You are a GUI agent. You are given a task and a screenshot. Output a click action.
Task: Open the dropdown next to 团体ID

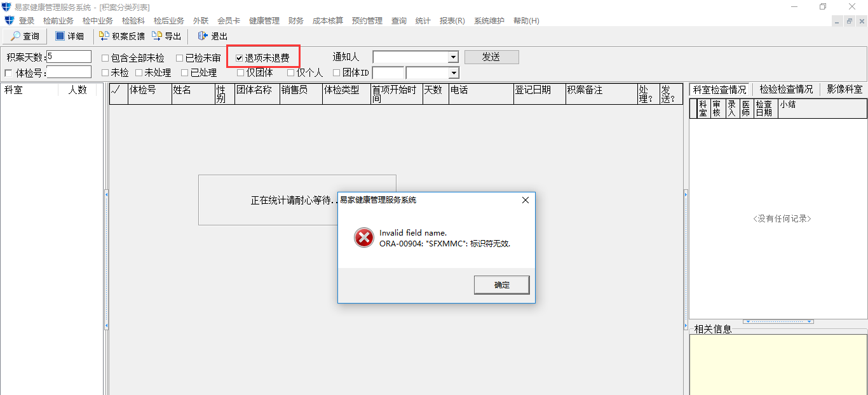(x=454, y=73)
